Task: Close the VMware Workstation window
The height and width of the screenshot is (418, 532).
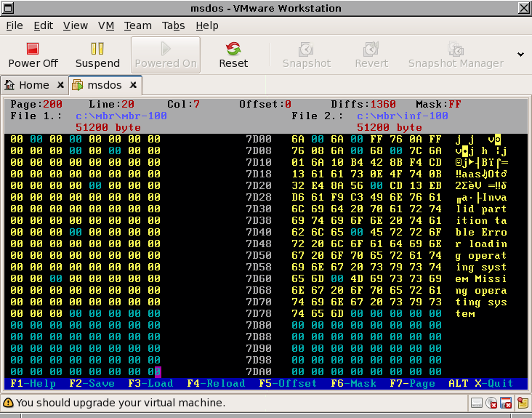Action: tap(524, 8)
